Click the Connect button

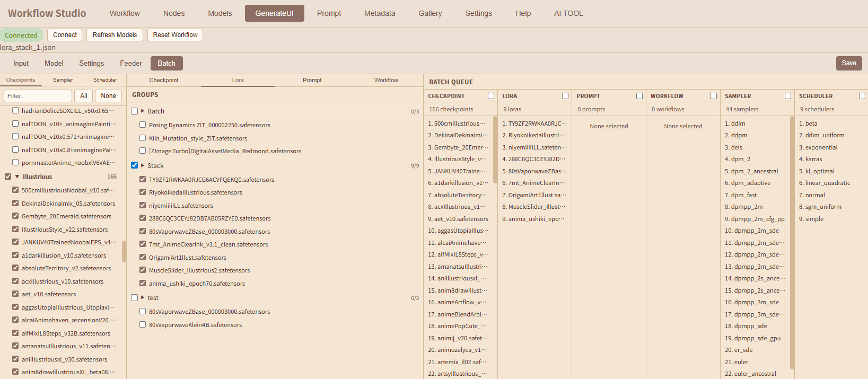pos(65,35)
